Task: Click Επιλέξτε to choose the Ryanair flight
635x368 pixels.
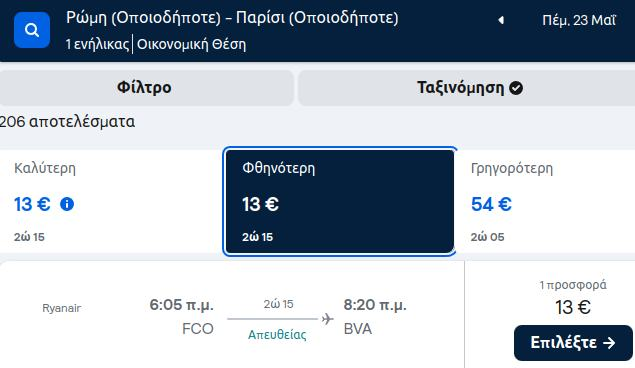Action: [x=573, y=343]
